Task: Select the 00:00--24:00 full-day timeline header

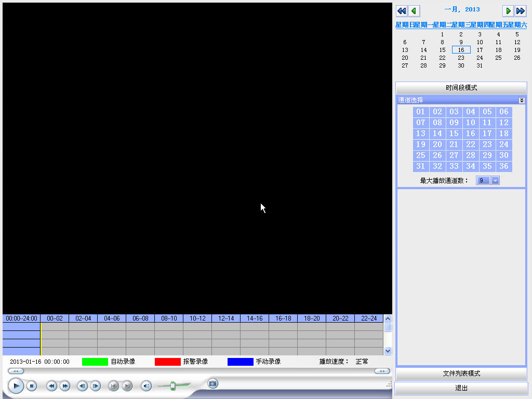Action: 21,318
